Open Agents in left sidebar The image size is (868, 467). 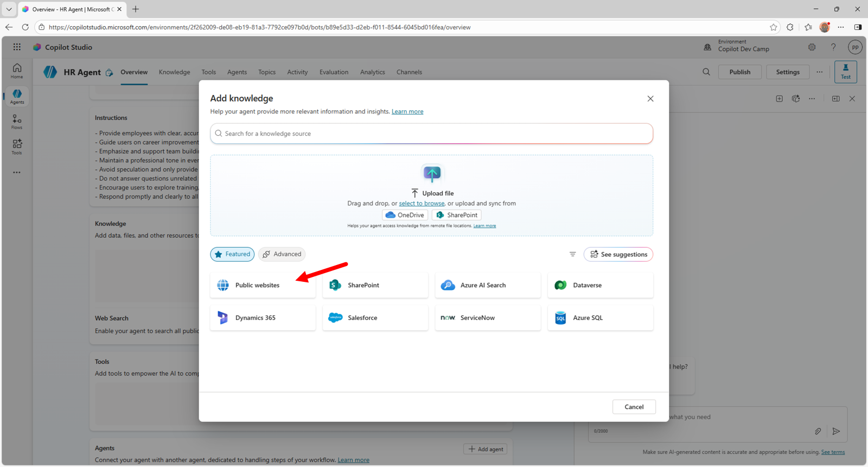click(x=17, y=97)
